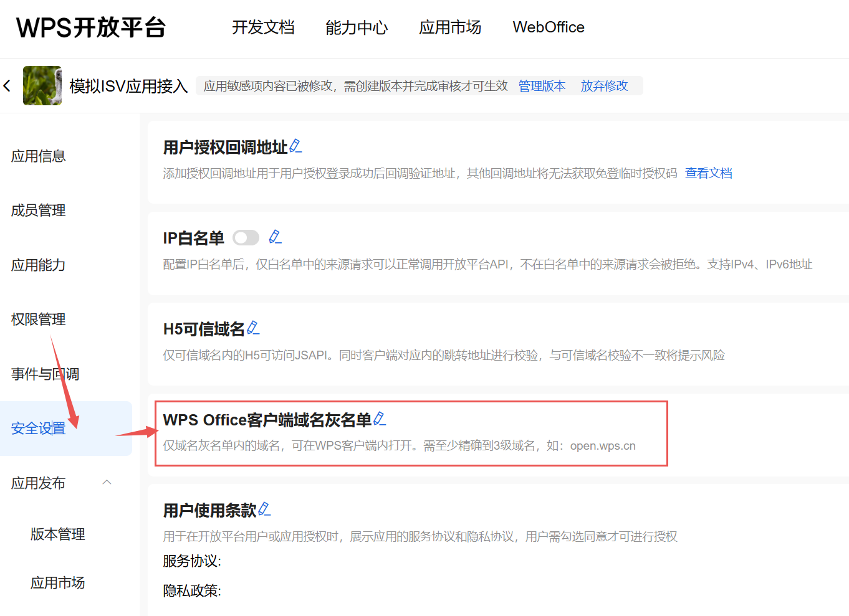Click edit icon for 用户使用条款
849x616 pixels.
264,509
